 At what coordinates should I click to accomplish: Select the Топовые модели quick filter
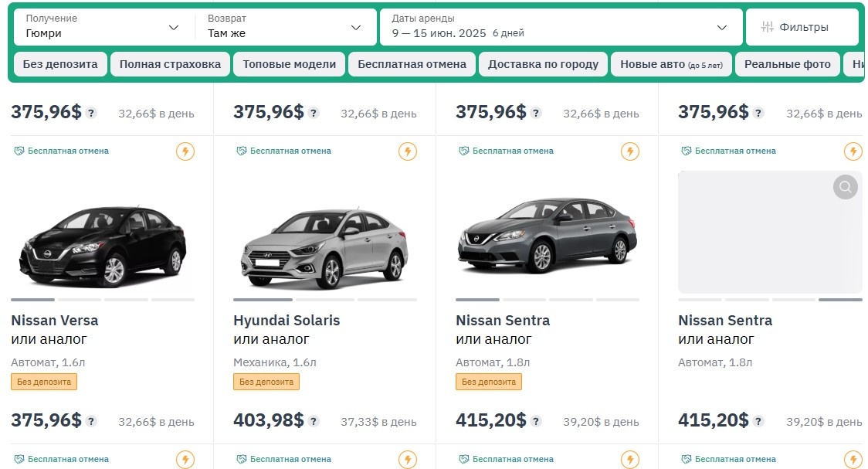coord(290,64)
